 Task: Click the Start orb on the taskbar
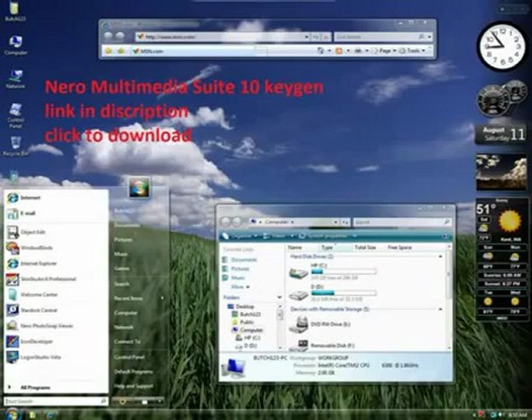12,414
